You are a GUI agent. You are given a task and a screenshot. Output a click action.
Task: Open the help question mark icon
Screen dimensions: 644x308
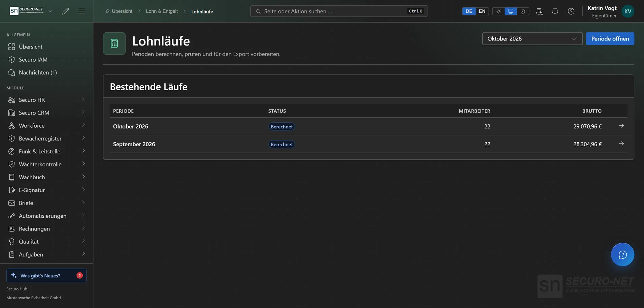pyautogui.click(x=571, y=11)
